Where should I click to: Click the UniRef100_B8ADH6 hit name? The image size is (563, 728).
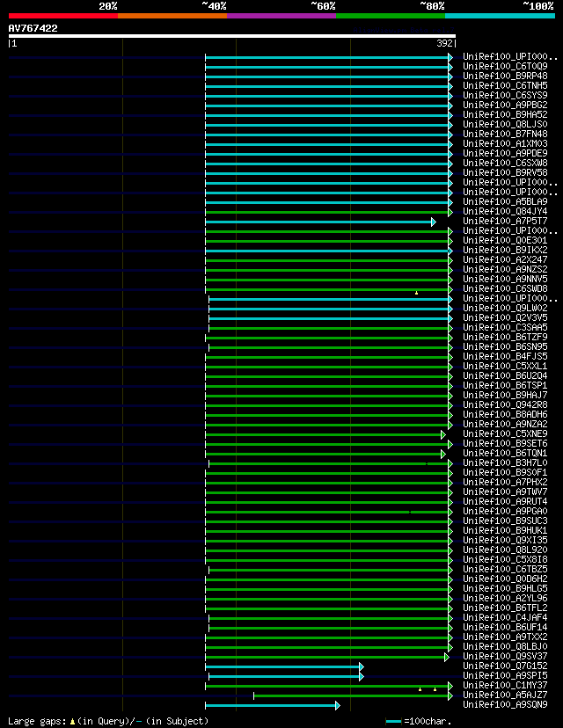pos(505,415)
